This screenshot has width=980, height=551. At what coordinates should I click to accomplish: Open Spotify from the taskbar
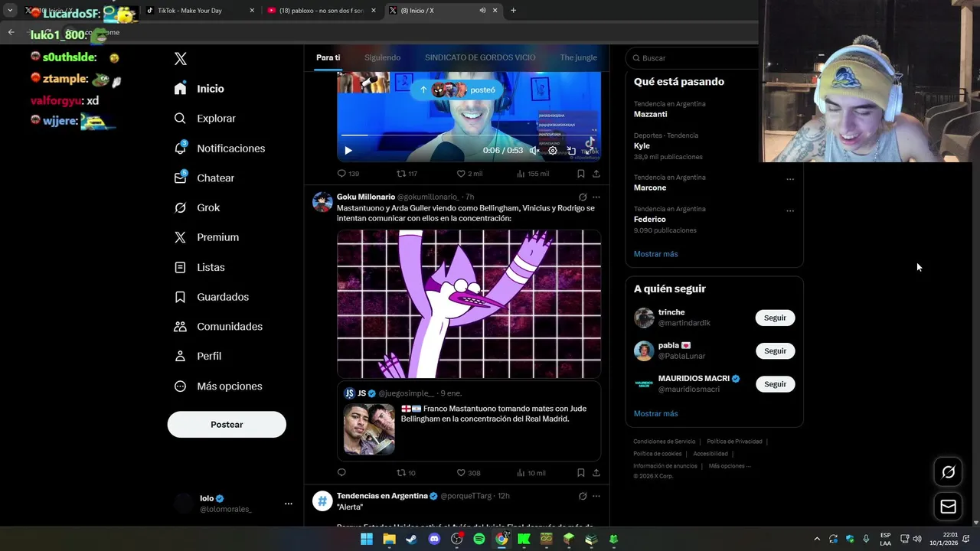pyautogui.click(x=479, y=540)
